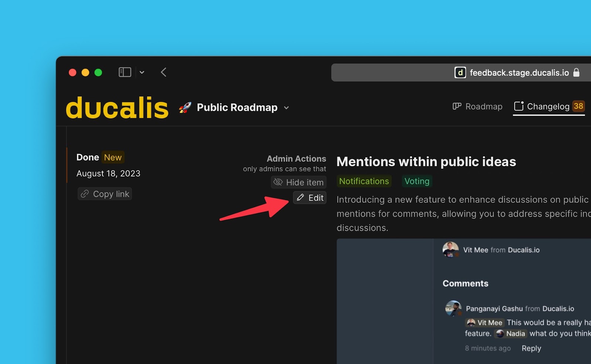
Task: Click the padlock icon in address bar
Action: (x=576, y=72)
